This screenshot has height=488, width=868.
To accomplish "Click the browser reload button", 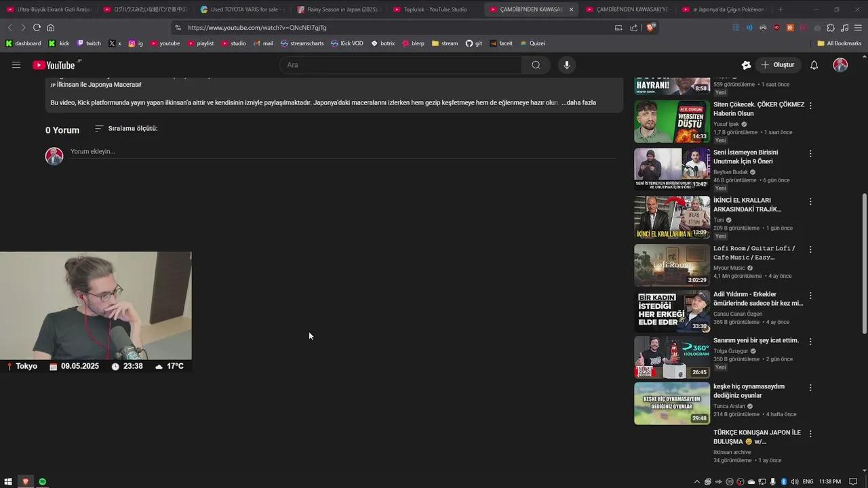I will [x=37, y=28].
